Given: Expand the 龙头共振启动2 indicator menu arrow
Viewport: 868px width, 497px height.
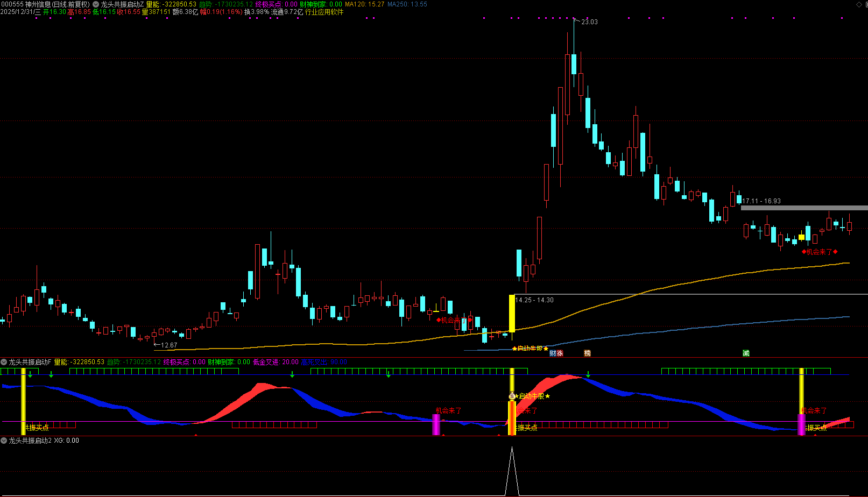Looking at the screenshot, I should pos(4,441).
